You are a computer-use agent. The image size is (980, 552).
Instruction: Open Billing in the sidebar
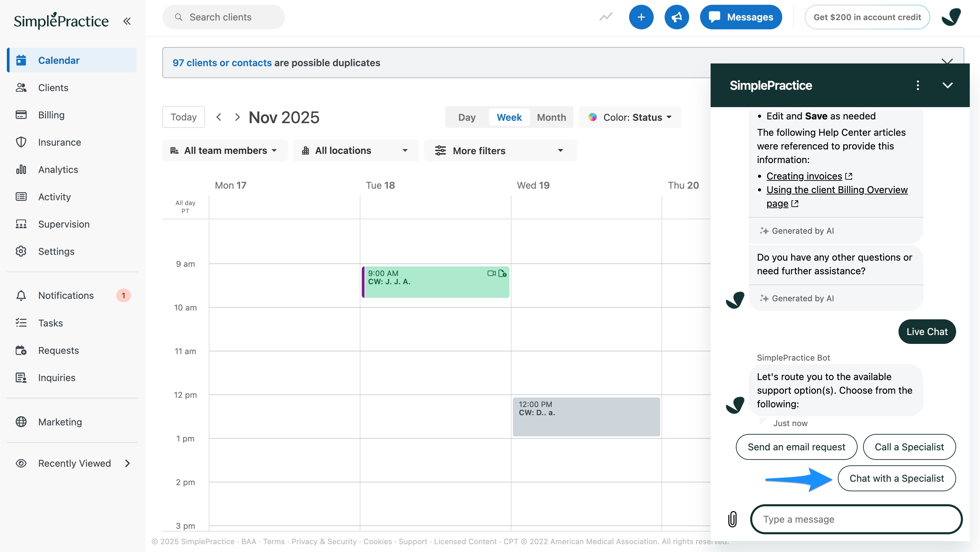pyautogui.click(x=51, y=115)
